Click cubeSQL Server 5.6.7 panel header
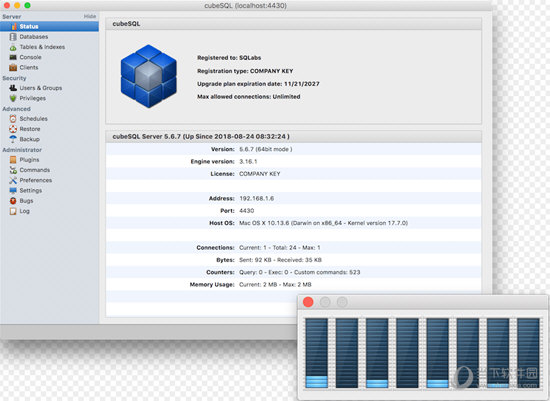The image size is (550, 401). (x=293, y=136)
